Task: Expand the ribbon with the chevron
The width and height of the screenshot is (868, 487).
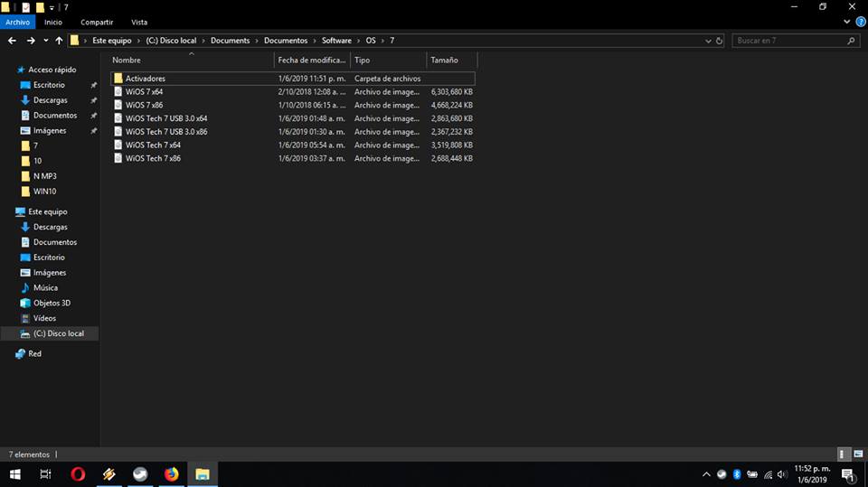Action: (x=847, y=22)
